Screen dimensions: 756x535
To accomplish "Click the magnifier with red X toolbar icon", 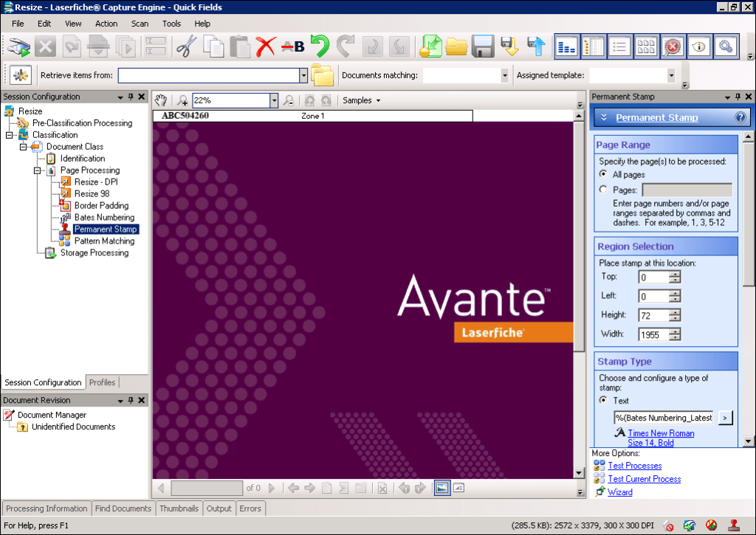I will (673, 46).
